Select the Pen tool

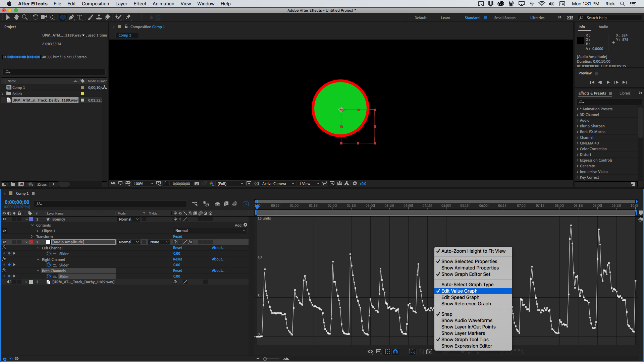click(71, 17)
